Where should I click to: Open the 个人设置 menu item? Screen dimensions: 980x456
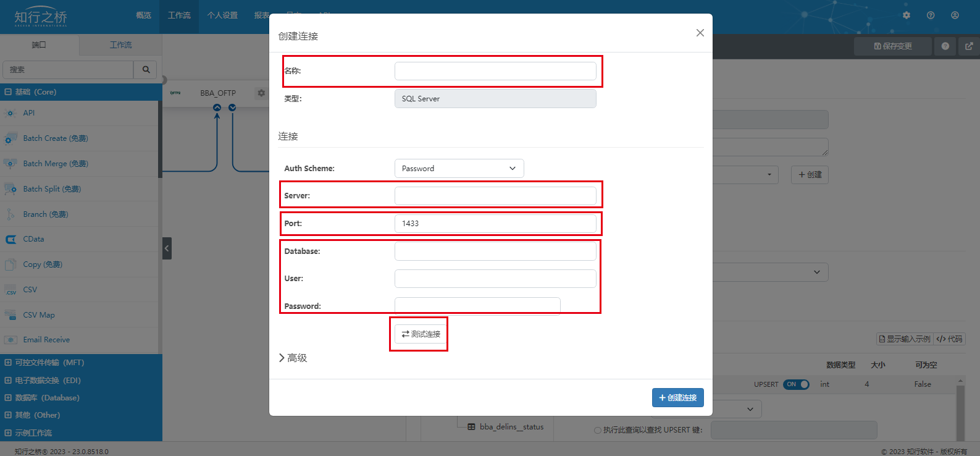point(222,15)
